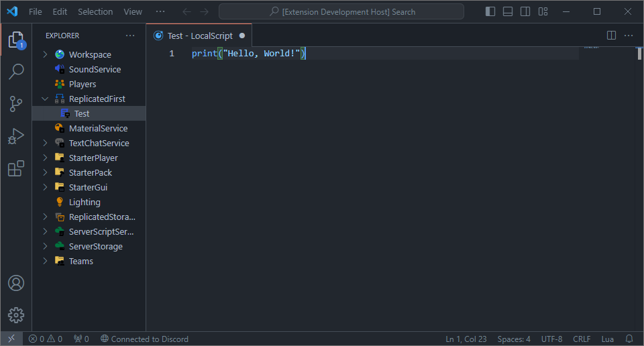Expand the ServerStorage node
The image size is (644, 346).
[x=45, y=246]
